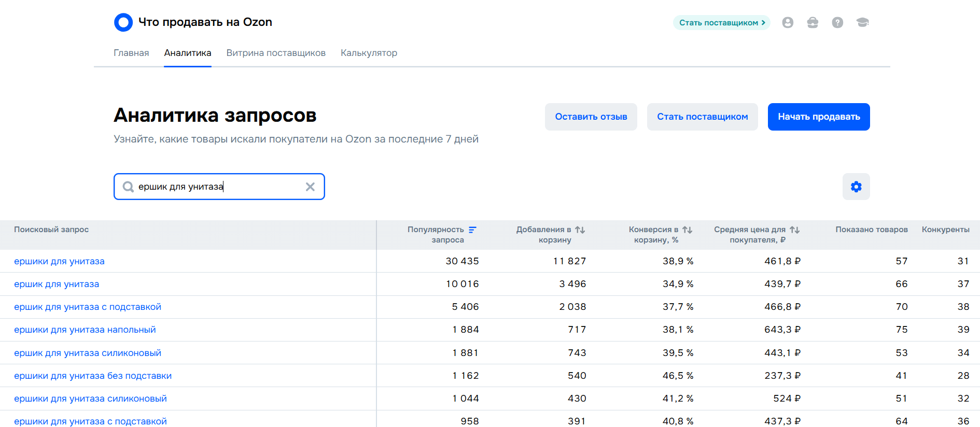The width and height of the screenshot is (980, 427).
Task: Open the help question mark icon
Action: [837, 22]
